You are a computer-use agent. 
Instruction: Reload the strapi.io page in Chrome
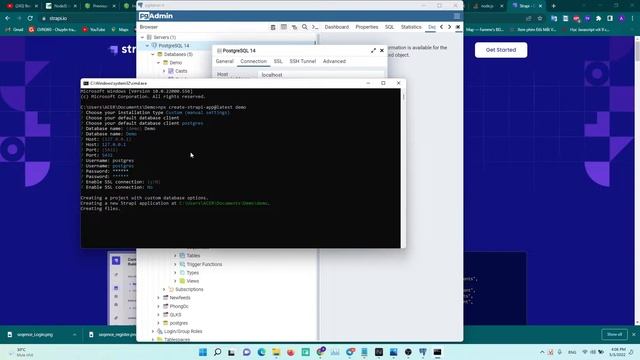tap(30, 18)
